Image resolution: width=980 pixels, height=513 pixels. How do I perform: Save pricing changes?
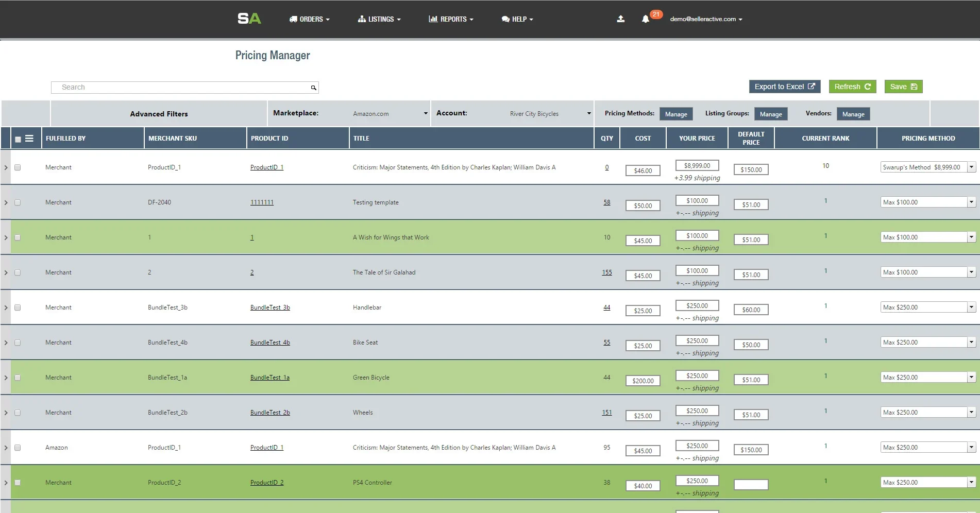click(x=903, y=87)
